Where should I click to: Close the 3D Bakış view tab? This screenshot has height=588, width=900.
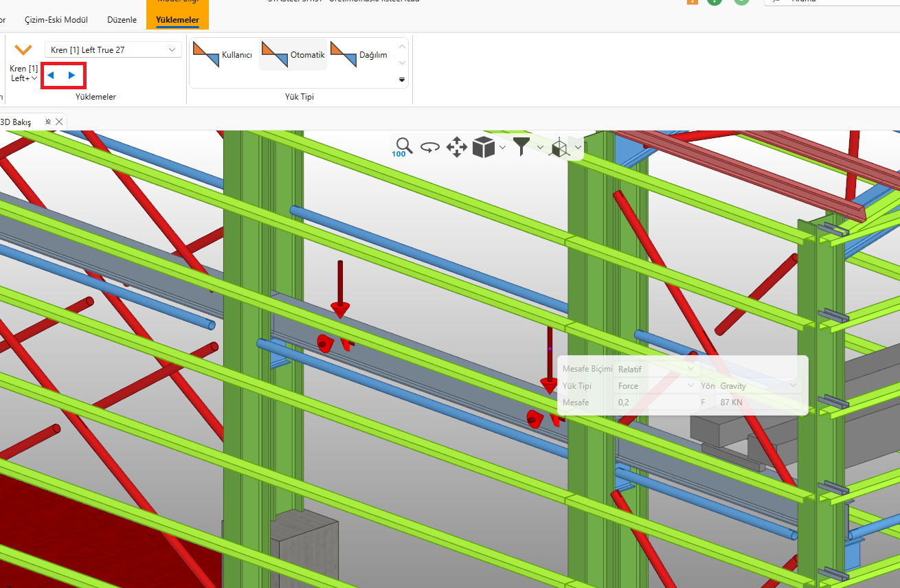tap(59, 122)
